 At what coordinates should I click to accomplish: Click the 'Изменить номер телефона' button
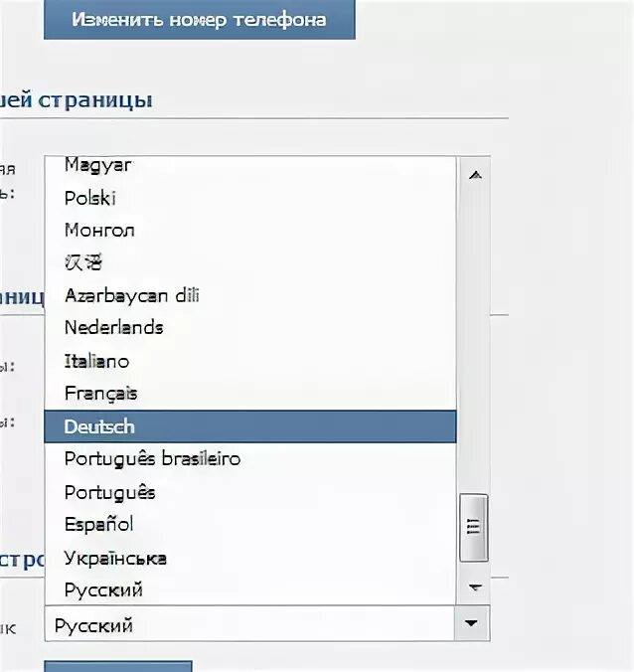pos(200,19)
